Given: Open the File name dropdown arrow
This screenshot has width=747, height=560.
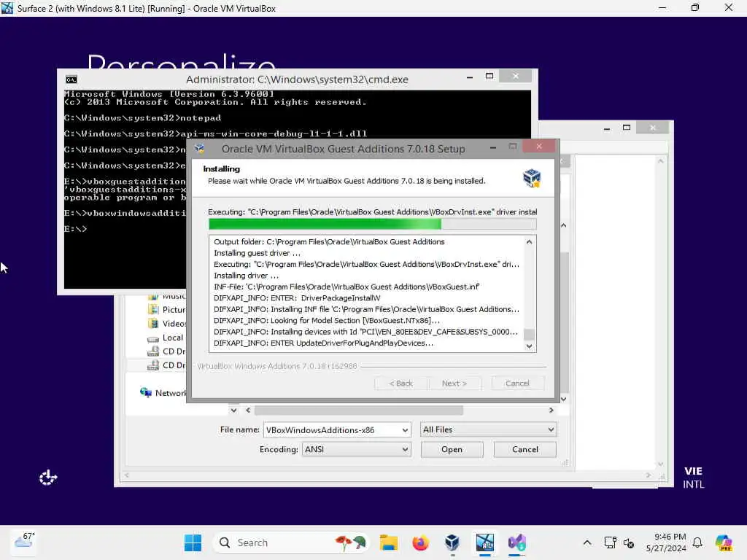Looking at the screenshot, I should point(404,430).
